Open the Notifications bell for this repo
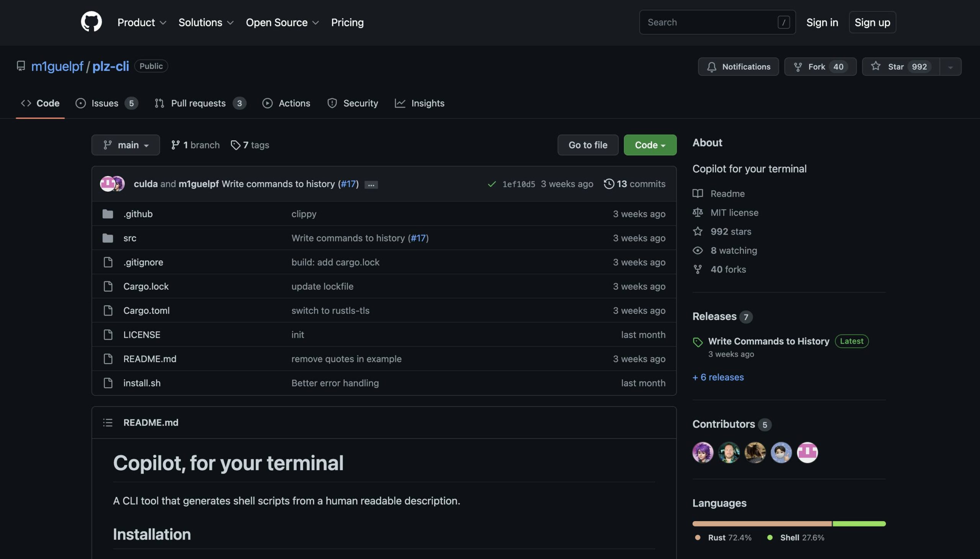The image size is (980, 559). (x=738, y=67)
